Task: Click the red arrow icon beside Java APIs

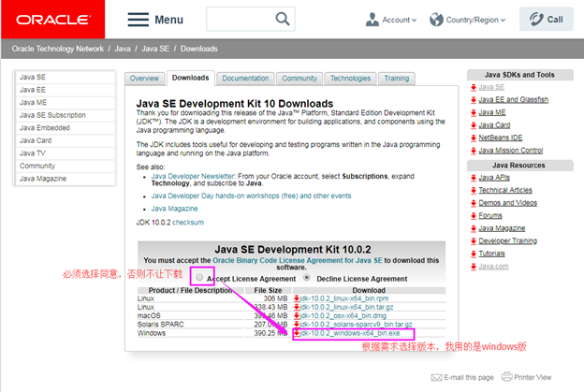Action: [474, 178]
